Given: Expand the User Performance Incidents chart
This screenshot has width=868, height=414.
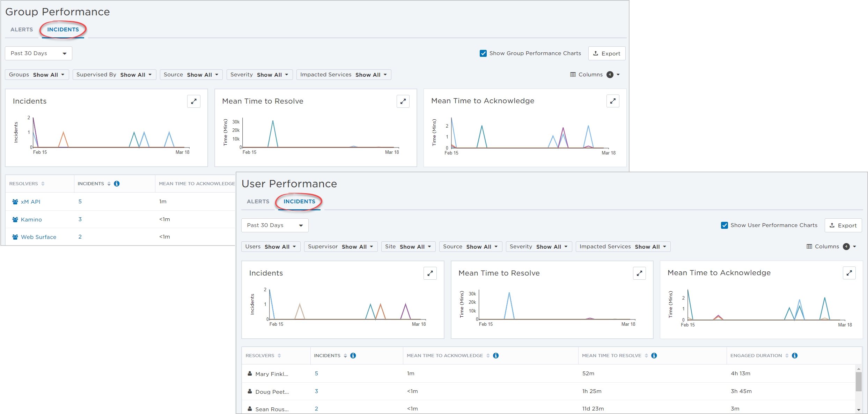Looking at the screenshot, I should tap(430, 273).
